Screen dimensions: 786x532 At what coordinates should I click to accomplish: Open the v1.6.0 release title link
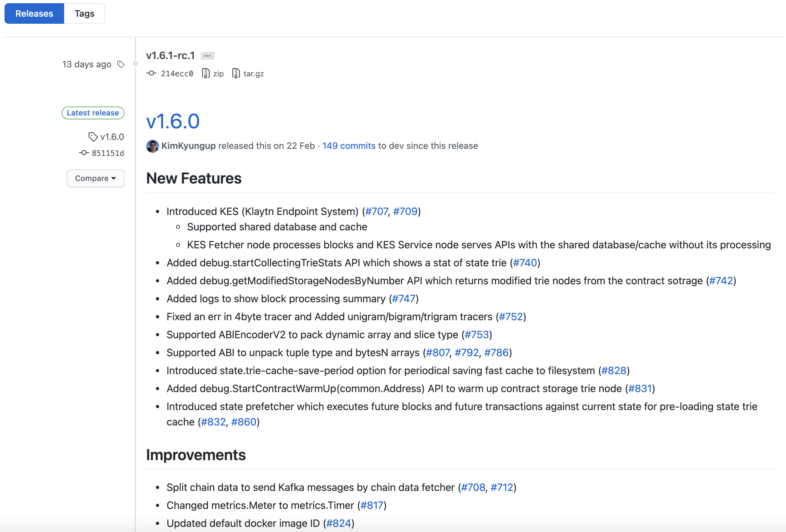(173, 121)
